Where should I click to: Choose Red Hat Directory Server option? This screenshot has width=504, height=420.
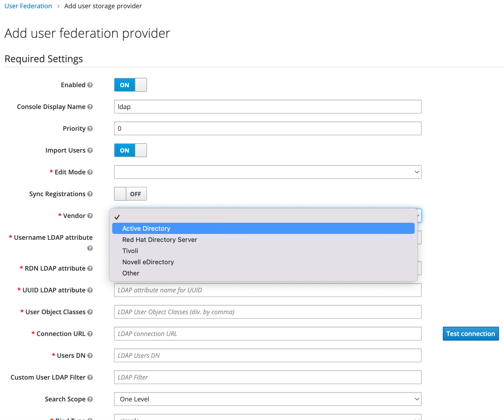[x=263, y=240]
